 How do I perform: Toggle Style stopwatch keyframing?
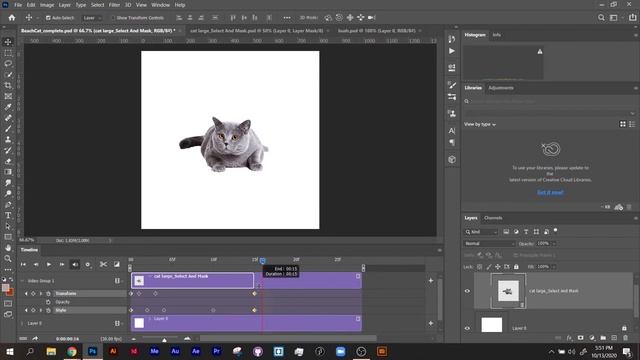point(48,310)
